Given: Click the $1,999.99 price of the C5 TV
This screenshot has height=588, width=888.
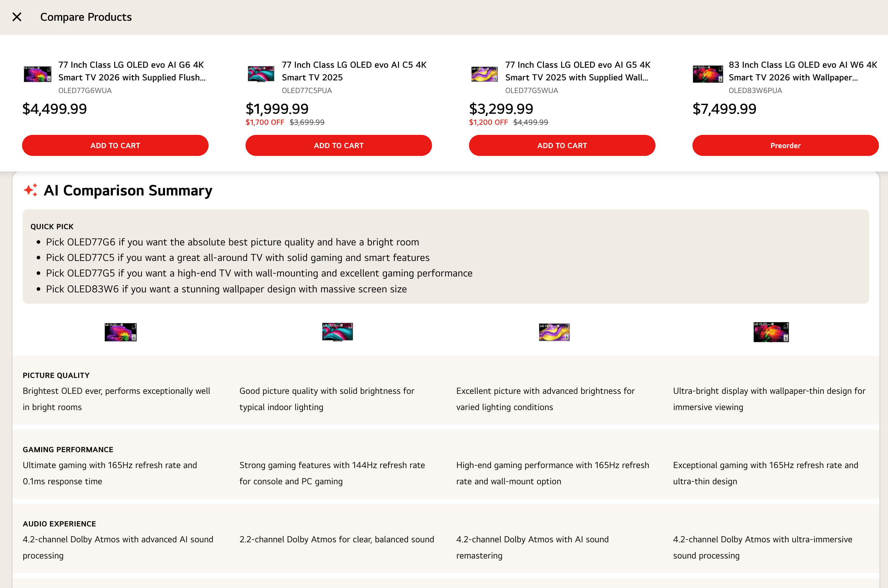Looking at the screenshot, I should click(x=277, y=109).
